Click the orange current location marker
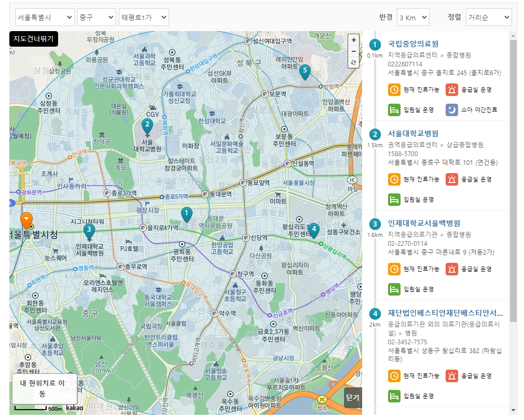The image size is (524, 420). [x=26, y=220]
